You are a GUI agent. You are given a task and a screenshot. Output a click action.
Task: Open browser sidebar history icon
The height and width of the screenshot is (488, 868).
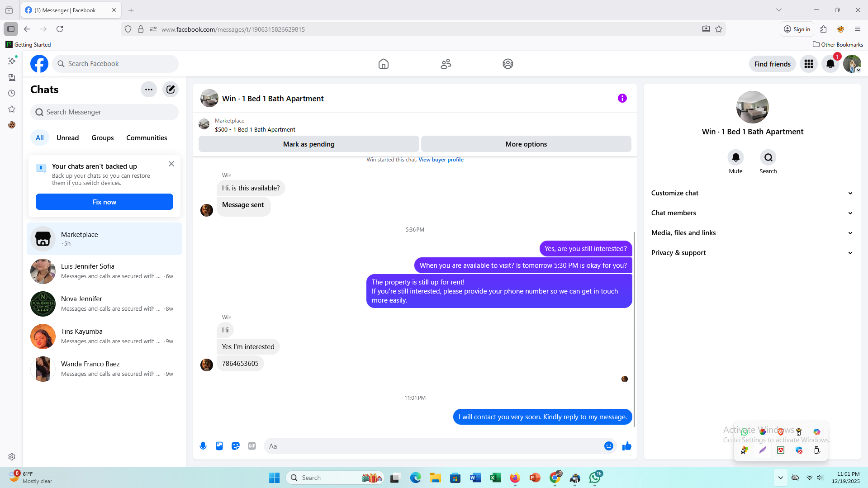[x=12, y=93]
